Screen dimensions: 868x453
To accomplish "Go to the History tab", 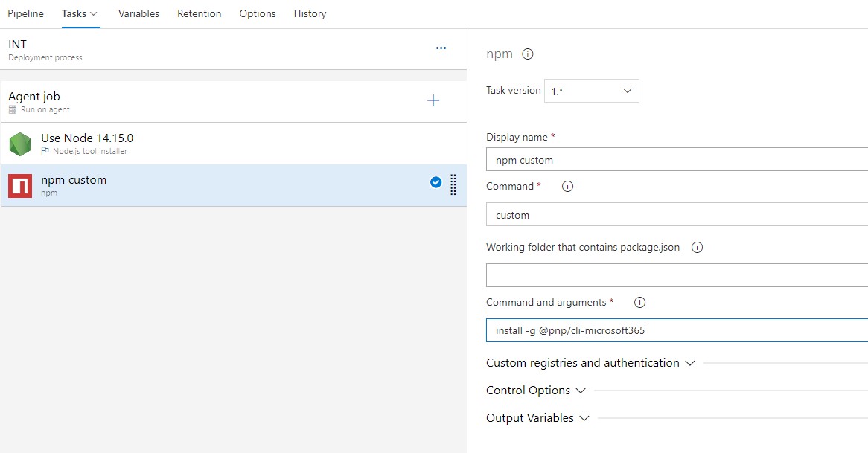I will pos(310,13).
